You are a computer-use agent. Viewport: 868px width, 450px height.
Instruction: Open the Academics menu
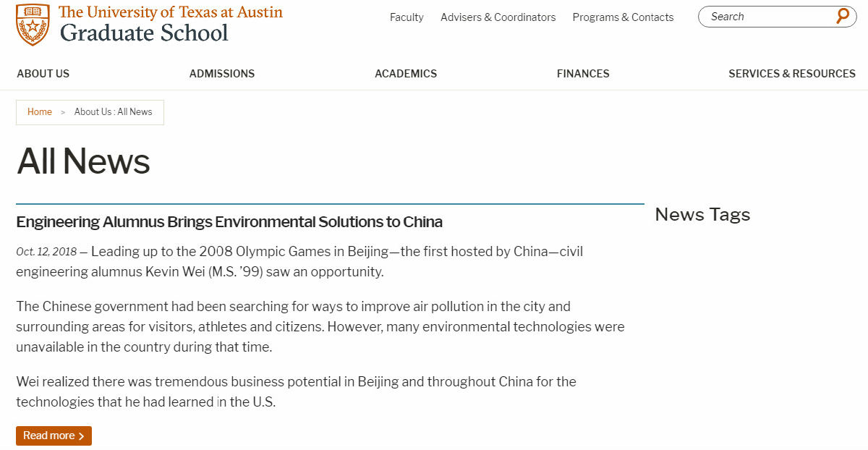[406, 74]
